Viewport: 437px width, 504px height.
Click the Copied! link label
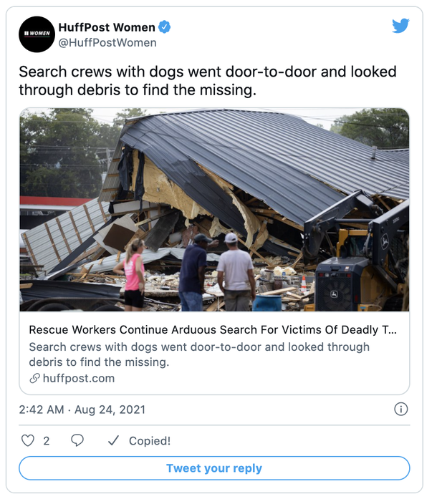coord(150,441)
